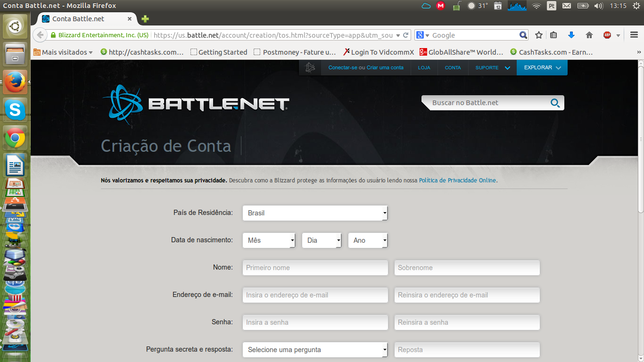This screenshot has width=644, height=362.
Task: Click the page vertical scrollbar
Action: [641, 139]
